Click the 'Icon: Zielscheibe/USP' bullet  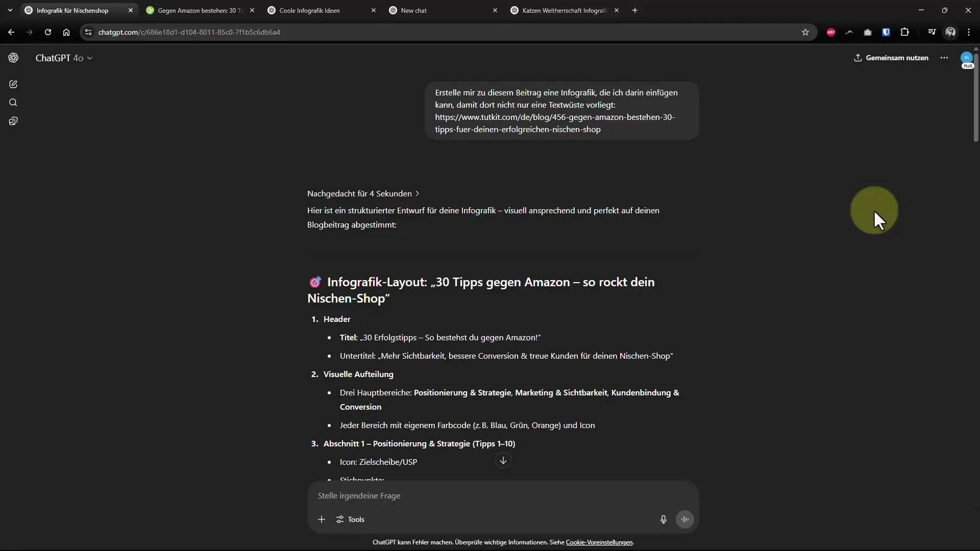point(378,462)
